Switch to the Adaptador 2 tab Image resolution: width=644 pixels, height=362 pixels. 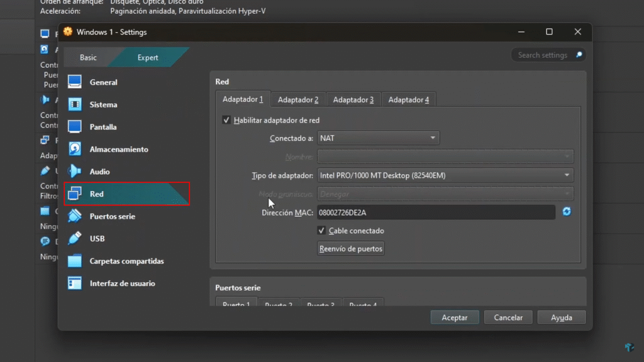tap(298, 99)
